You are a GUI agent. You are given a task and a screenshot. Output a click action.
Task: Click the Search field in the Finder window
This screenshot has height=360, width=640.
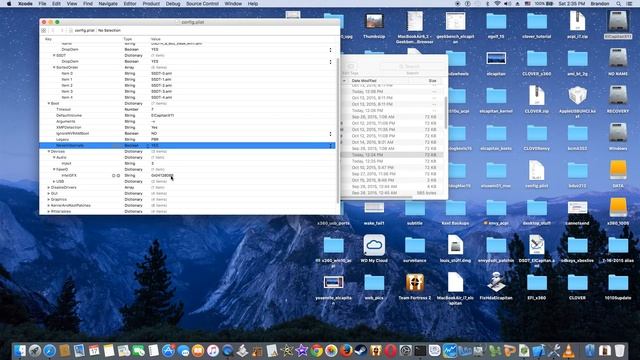[x=411, y=66]
